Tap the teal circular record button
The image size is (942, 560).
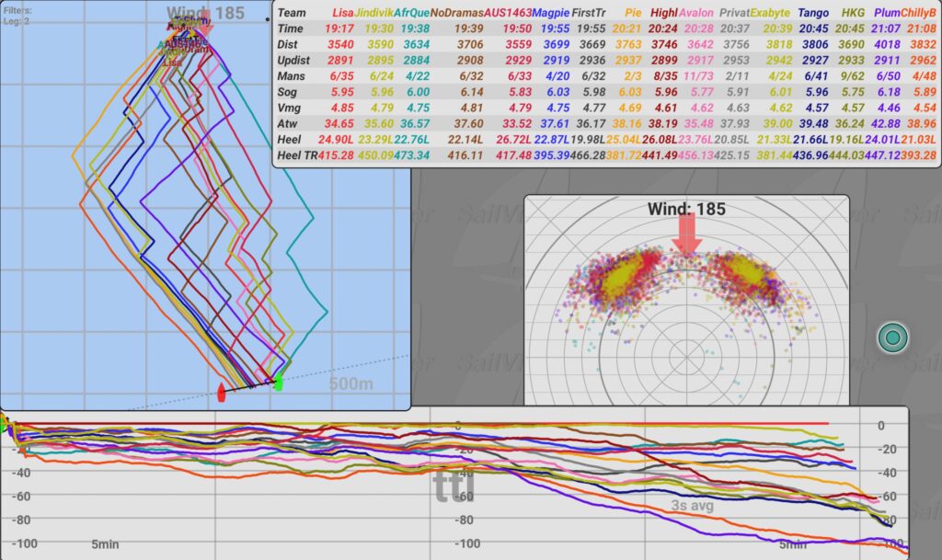coord(892,337)
